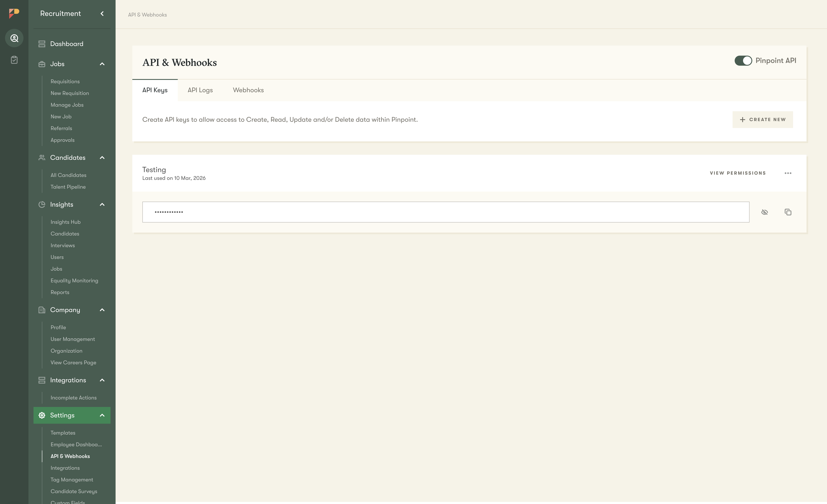Copy the Testing API key
This screenshot has width=827, height=504.
[788, 212]
